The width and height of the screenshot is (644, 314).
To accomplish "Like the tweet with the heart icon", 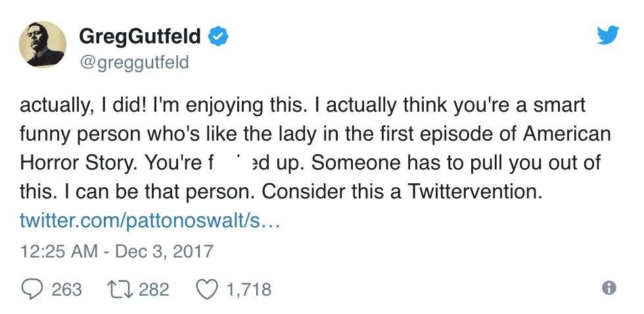I will pyautogui.click(x=208, y=289).
